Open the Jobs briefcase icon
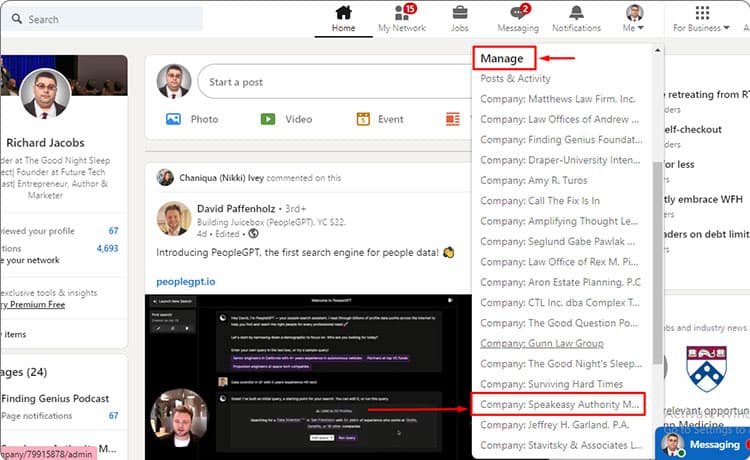The height and width of the screenshot is (460, 750). (460, 12)
